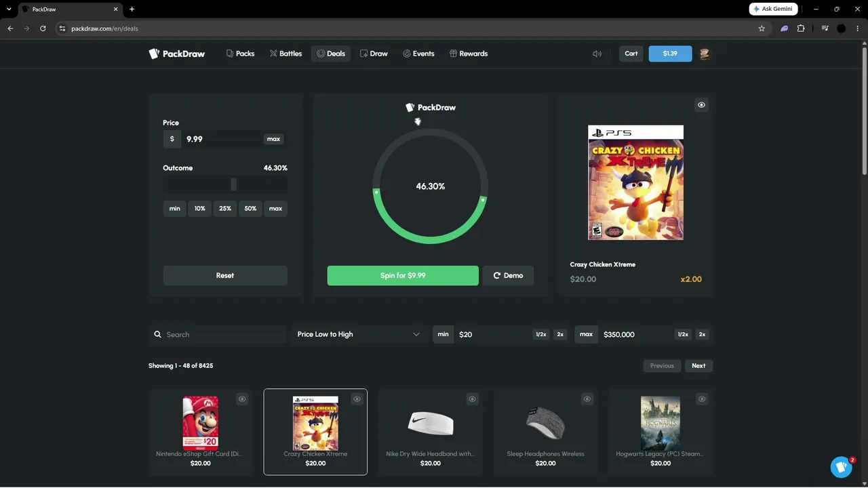868x488 pixels.
Task: Click Spin for $9.99
Action: (403, 276)
